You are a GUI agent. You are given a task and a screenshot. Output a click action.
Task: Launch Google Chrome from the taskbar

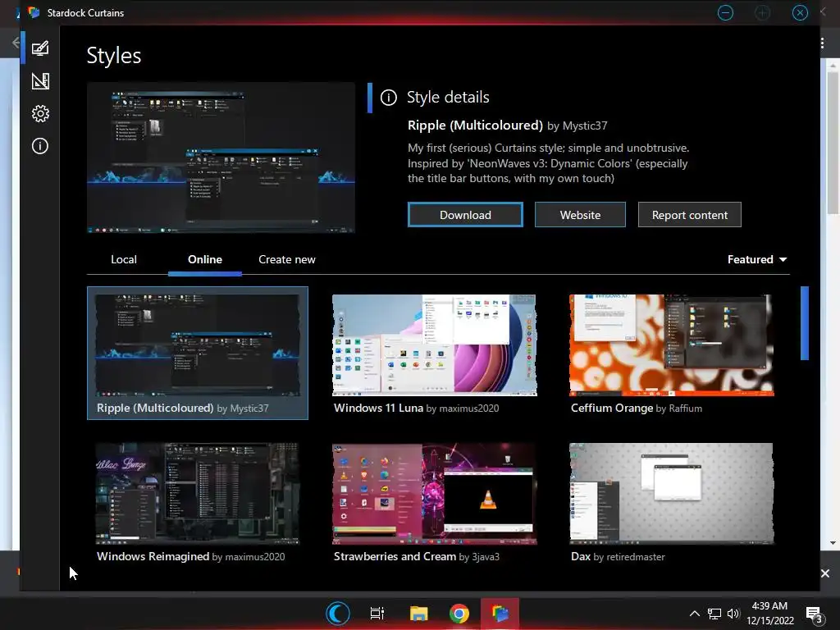[459, 614]
